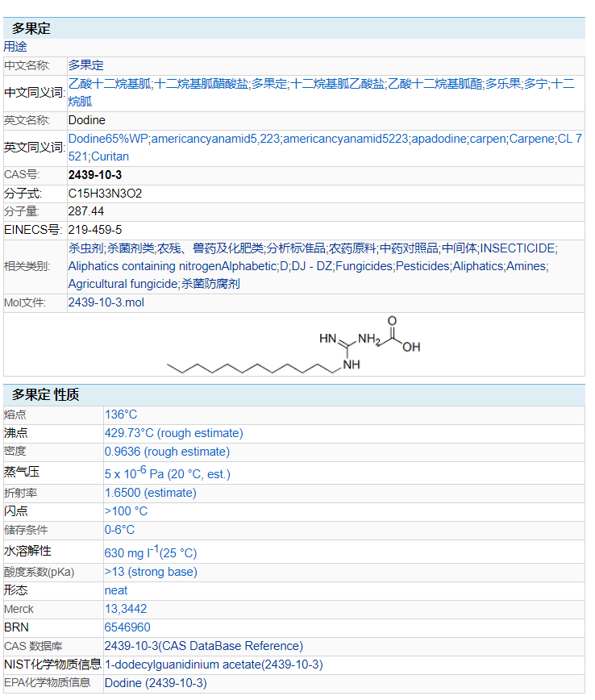Click the Curitan synonym link
This screenshot has width=595, height=700.
point(110,156)
